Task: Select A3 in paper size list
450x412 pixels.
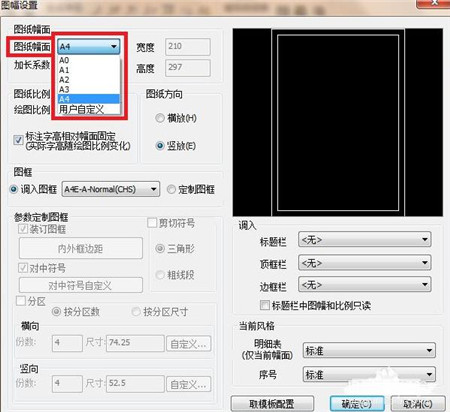Action: pos(89,89)
